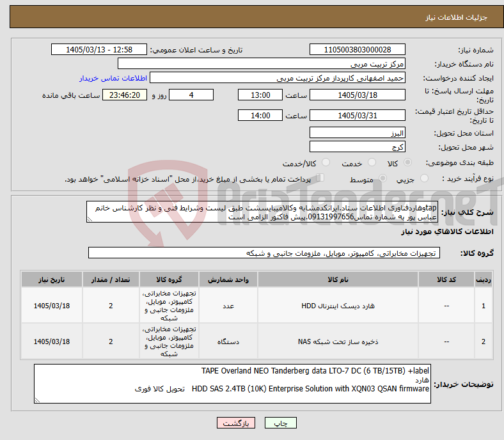The height and width of the screenshot is (440, 504).
Task: Click the گروه کالا column header
Action: [169, 279]
